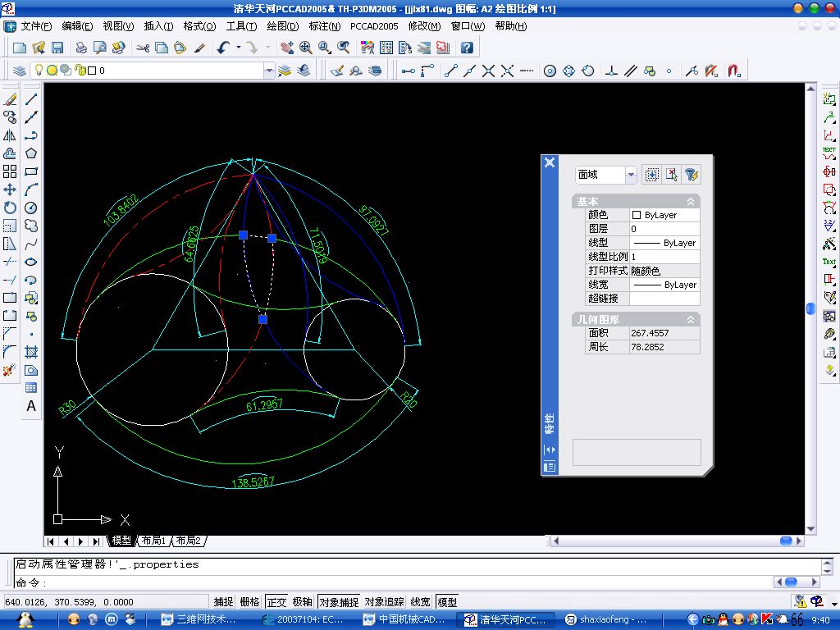Select the 线型 ByLayer property value
This screenshot has height=630, width=840.
coord(664,243)
